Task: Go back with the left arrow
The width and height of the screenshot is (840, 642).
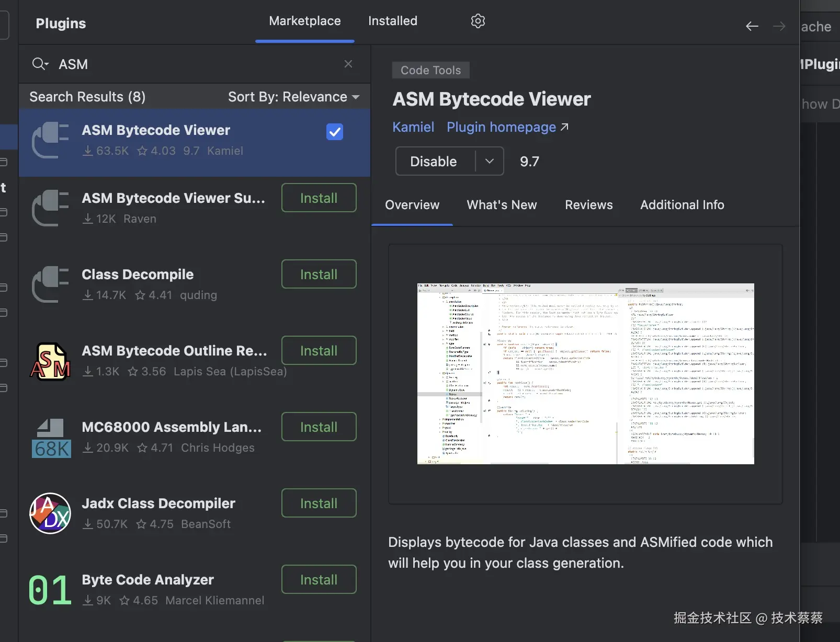Action: pyautogui.click(x=752, y=26)
